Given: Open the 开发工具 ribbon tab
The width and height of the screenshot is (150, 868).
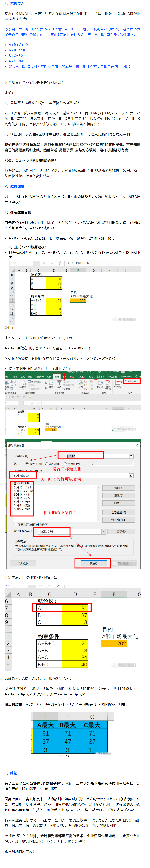Looking at the screenshot, I should tap(81, 377).
